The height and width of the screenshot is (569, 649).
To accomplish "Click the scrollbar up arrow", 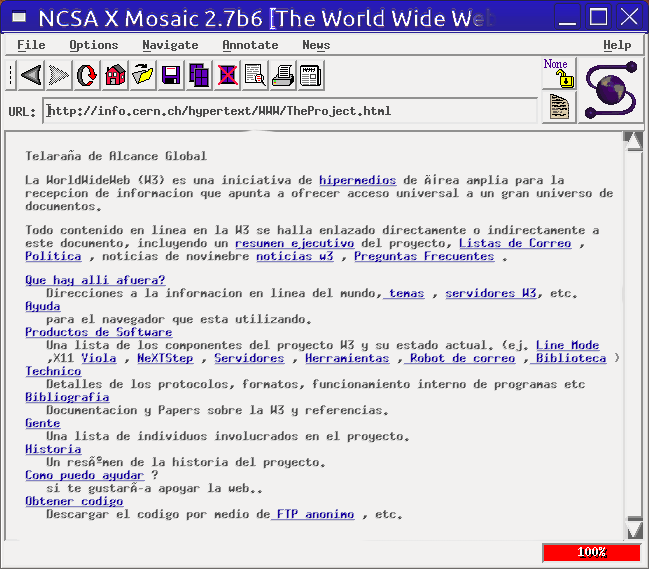I will [x=633, y=141].
